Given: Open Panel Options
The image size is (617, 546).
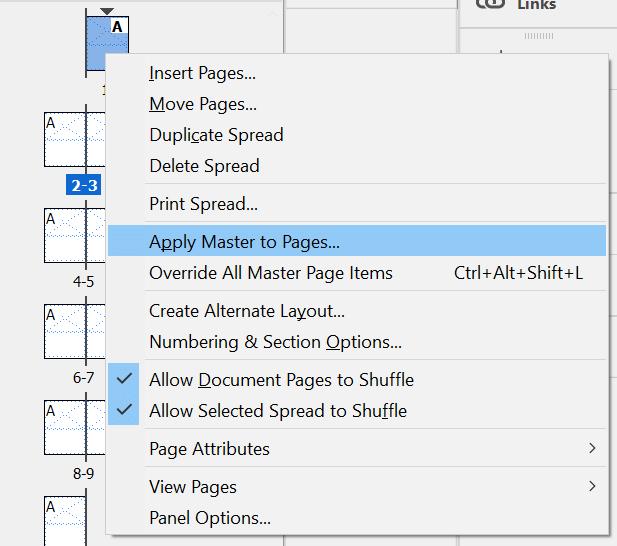Looking at the screenshot, I should tap(210, 518).
